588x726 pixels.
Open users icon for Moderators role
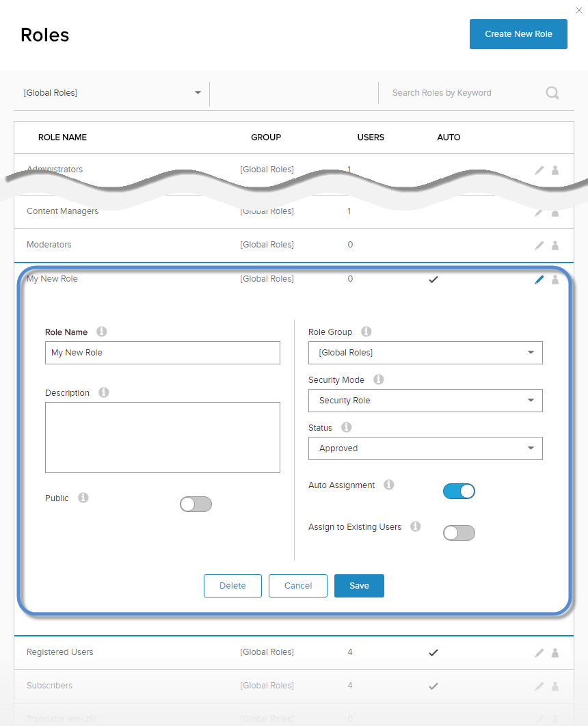tap(555, 245)
